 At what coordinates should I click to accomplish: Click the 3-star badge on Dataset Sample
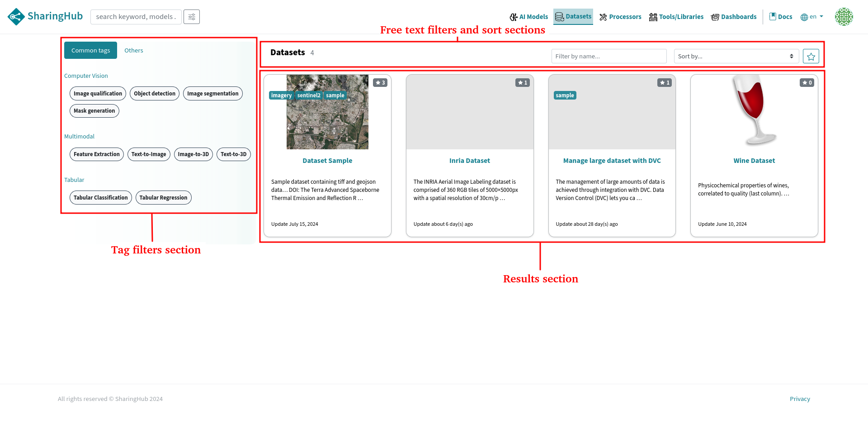(380, 83)
